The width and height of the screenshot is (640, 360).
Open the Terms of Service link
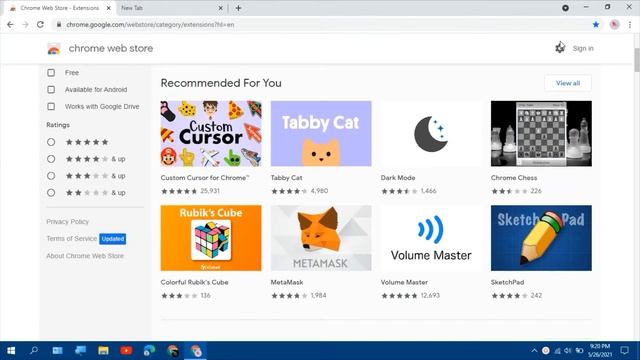[x=71, y=238]
